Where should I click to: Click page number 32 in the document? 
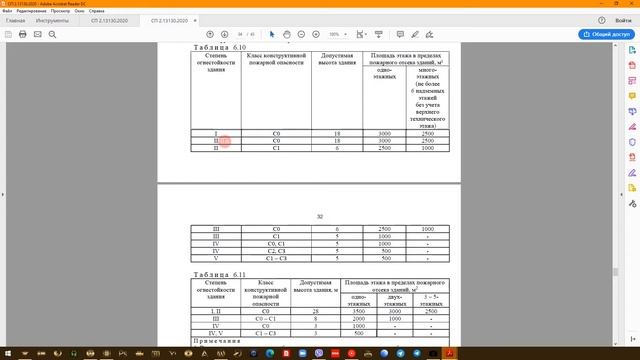[x=320, y=217]
